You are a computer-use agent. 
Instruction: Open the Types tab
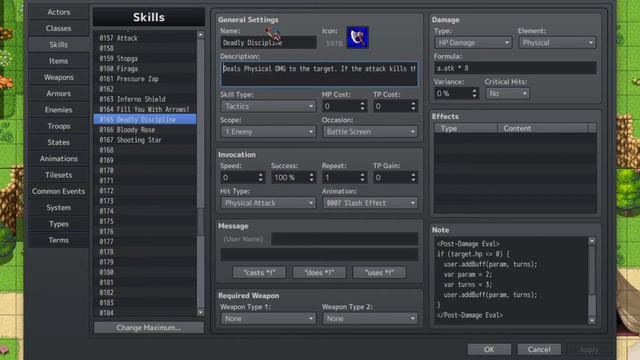59,224
